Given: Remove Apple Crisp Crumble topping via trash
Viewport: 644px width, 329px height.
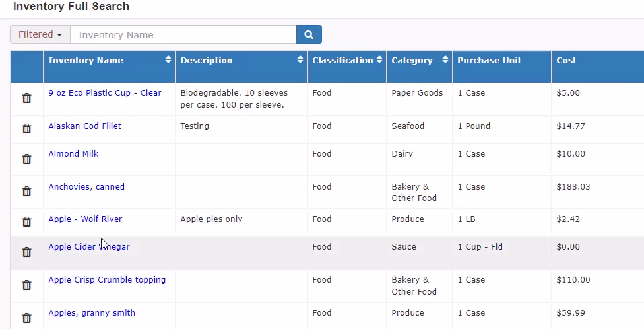Looking at the screenshot, I should tap(26, 285).
